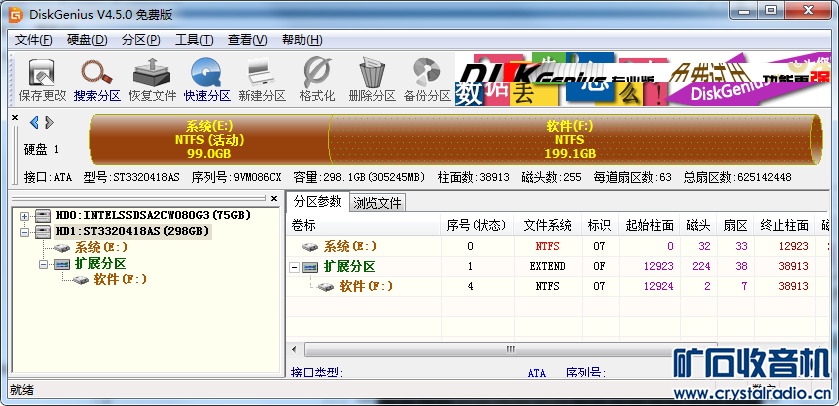Click 系统(E:) label in partition table
Screen dimensions: 839x406
click(x=350, y=247)
